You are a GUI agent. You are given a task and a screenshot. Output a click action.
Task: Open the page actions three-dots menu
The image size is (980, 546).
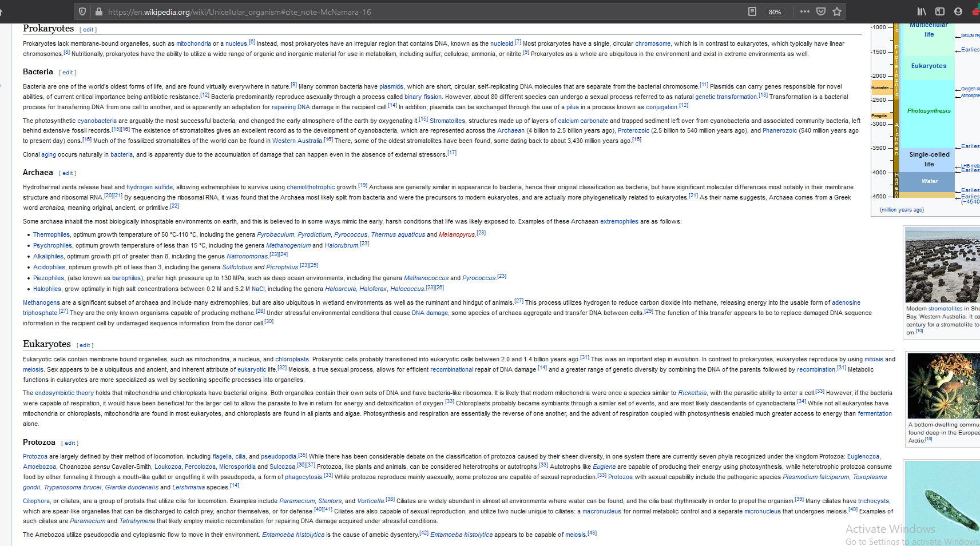804,11
